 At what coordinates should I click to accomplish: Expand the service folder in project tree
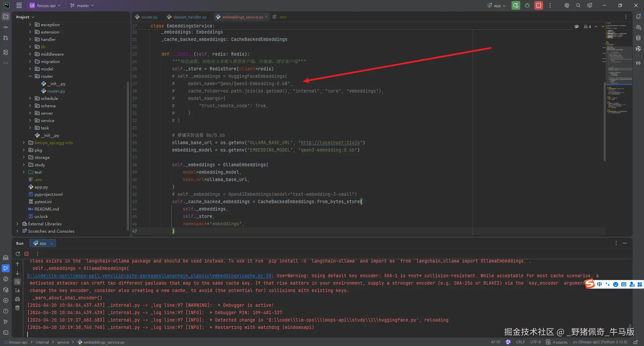pyautogui.click(x=30, y=121)
